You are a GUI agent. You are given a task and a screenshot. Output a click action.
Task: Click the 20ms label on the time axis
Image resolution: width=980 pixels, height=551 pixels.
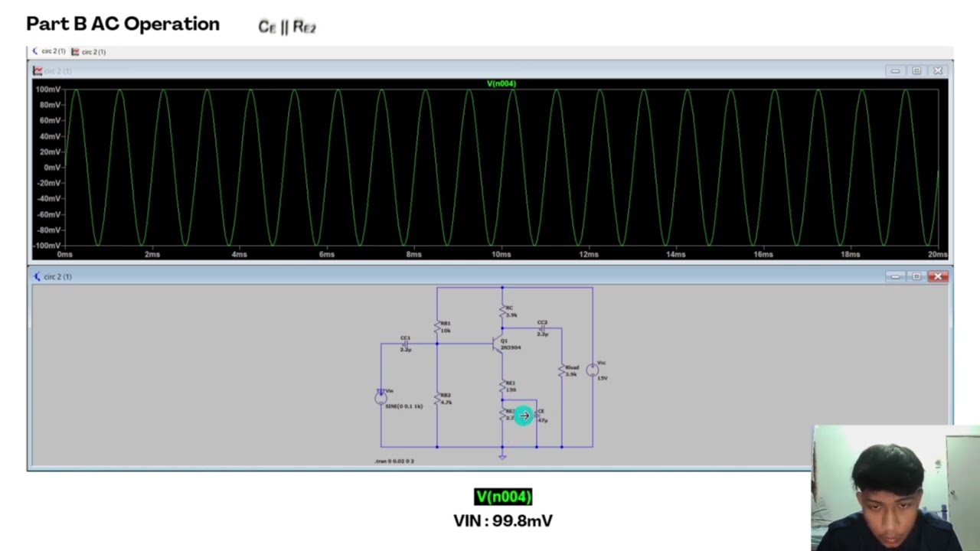point(937,254)
